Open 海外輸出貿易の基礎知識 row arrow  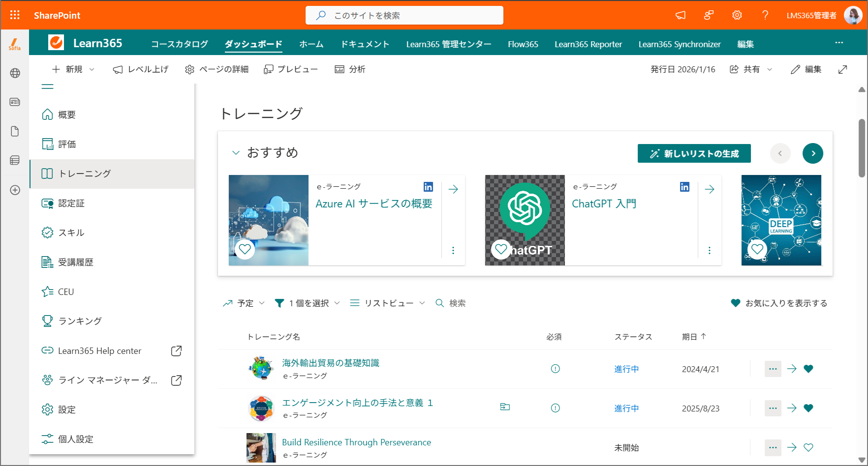click(x=792, y=369)
